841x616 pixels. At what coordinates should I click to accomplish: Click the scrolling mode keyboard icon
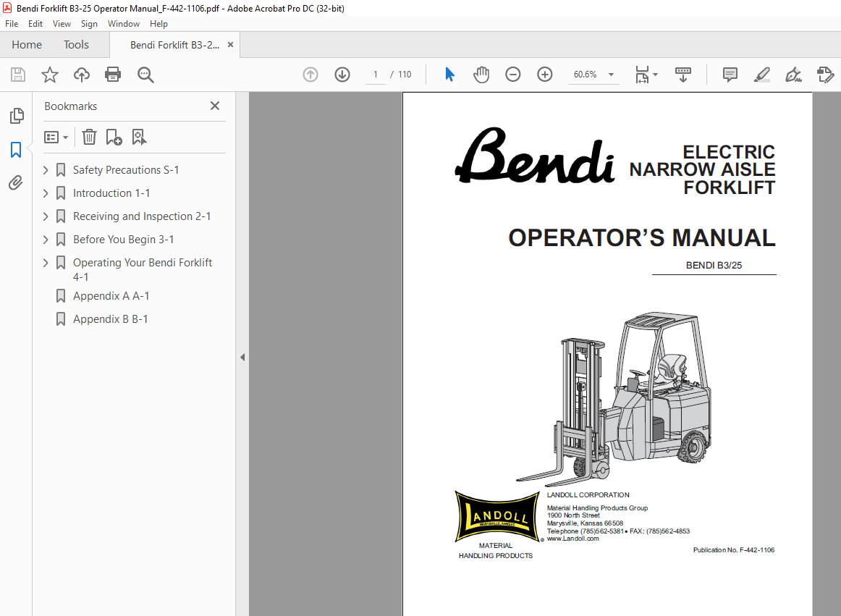[682, 75]
